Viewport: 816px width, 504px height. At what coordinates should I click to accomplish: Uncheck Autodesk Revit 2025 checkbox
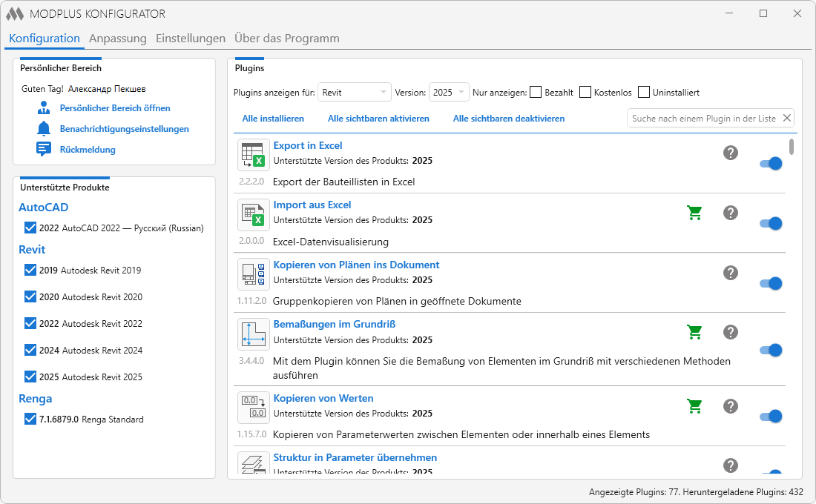[x=30, y=377]
